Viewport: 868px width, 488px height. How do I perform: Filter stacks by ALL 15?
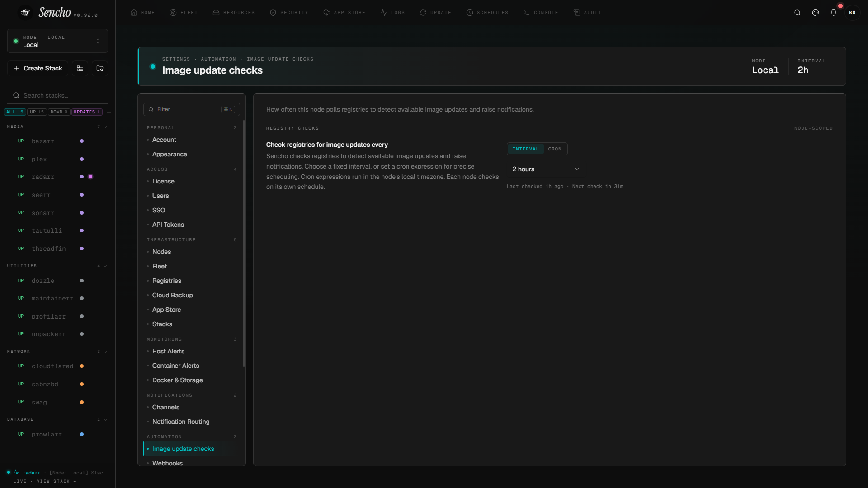(x=14, y=112)
